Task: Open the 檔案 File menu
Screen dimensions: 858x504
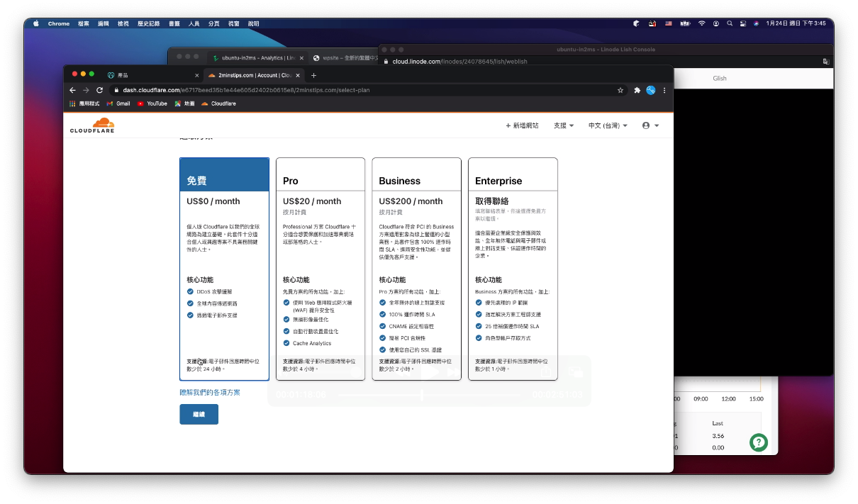Action: pos(84,23)
